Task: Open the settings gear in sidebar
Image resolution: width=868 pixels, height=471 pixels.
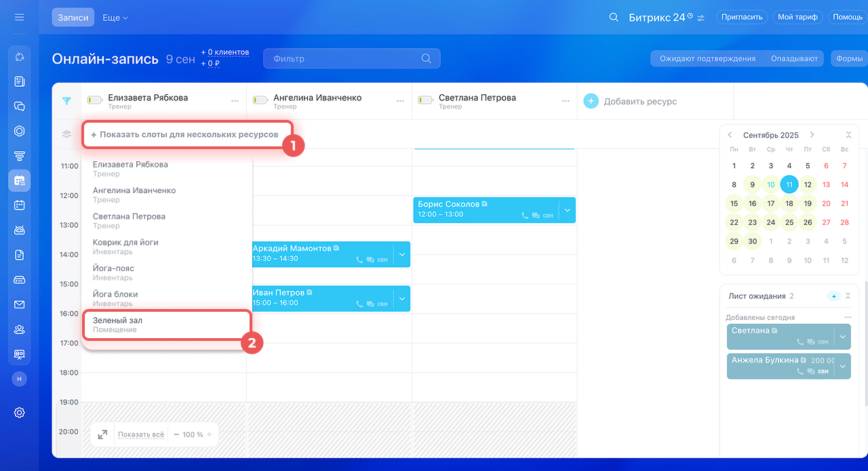Action: [19, 412]
